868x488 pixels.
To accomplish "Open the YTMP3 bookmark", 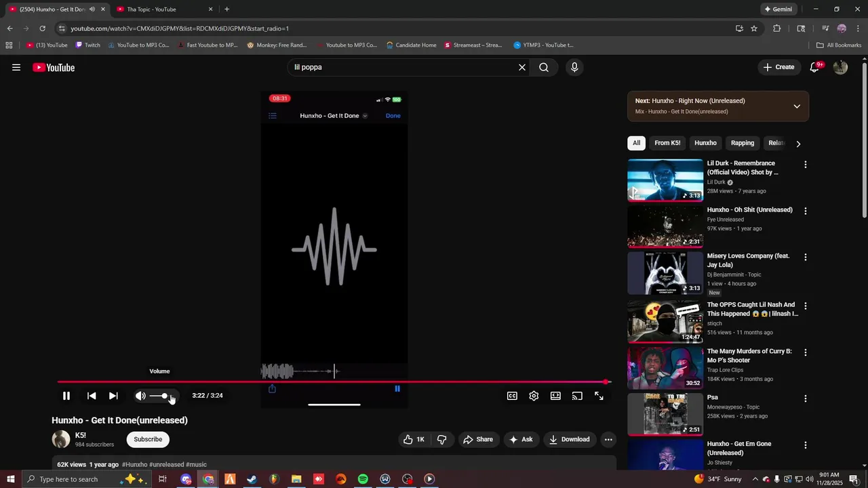I will pos(543,45).
